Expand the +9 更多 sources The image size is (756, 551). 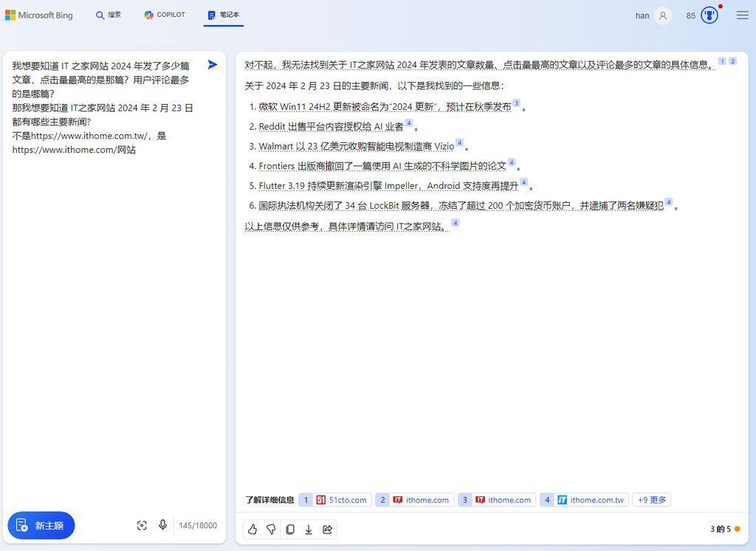tap(651, 500)
